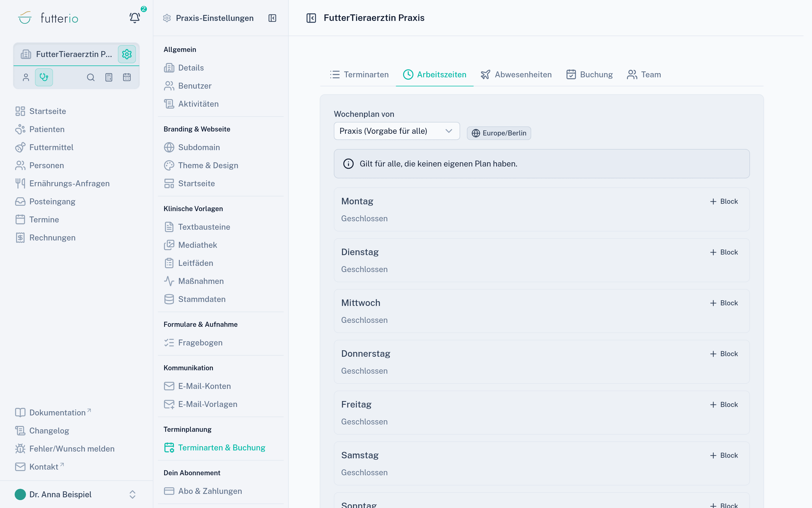Add a Block to Samstag
The width and height of the screenshot is (812, 508).
[724, 455]
